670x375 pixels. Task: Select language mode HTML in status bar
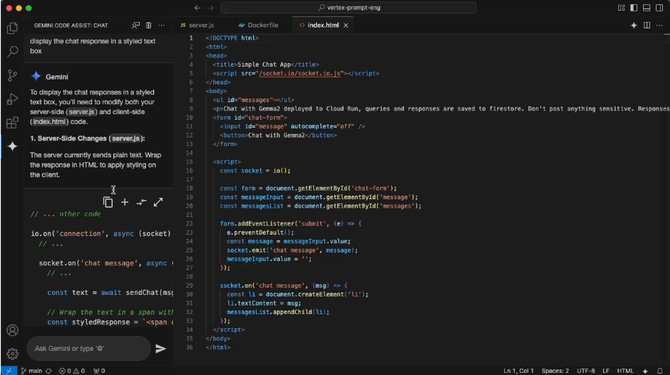coord(625,371)
